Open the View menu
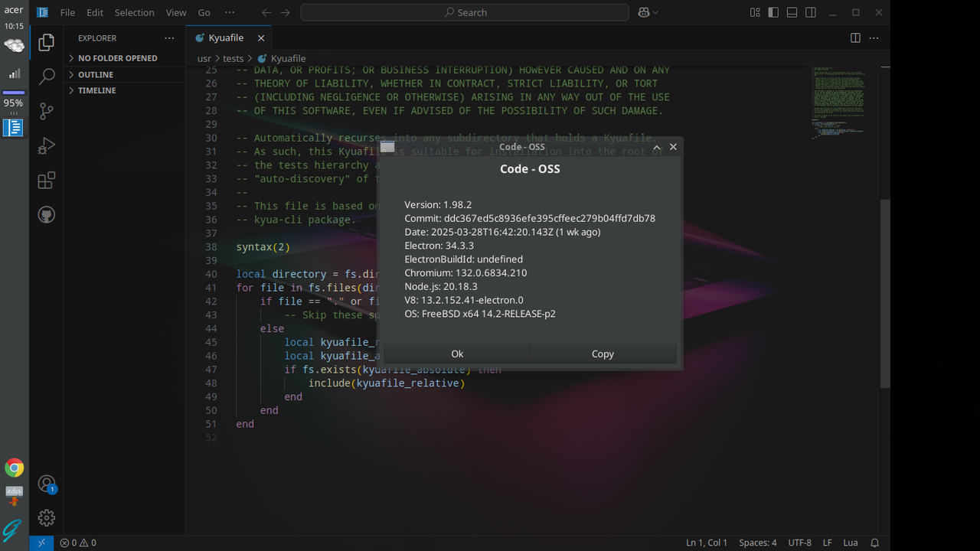The image size is (980, 551). pyautogui.click(x=176, y=12)
